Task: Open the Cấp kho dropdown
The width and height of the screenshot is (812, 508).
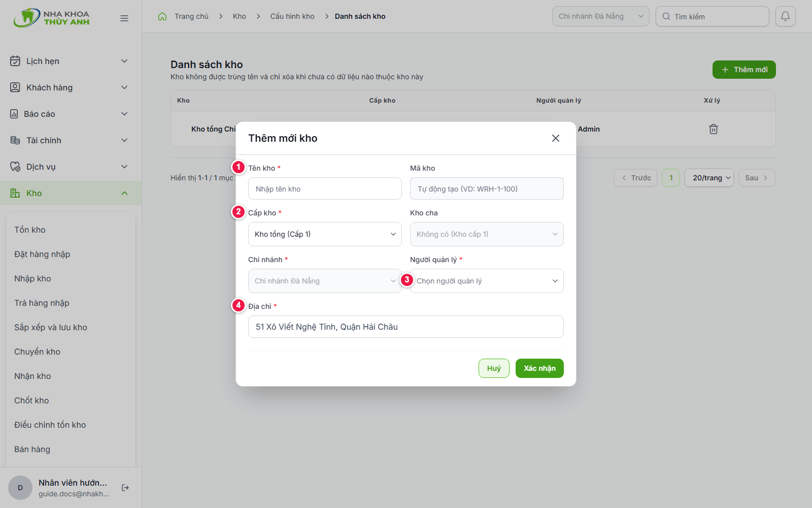Action: pos(325,234)
